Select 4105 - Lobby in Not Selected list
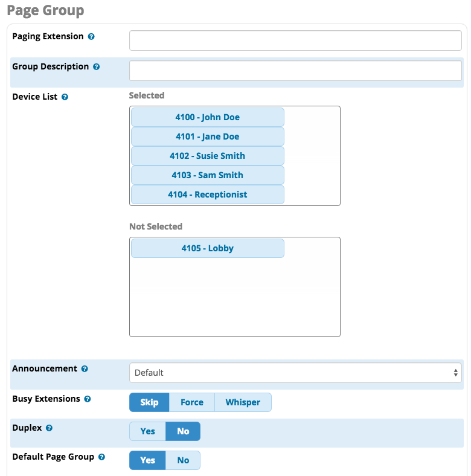This screenshot has width=471, height=476. 208,248
